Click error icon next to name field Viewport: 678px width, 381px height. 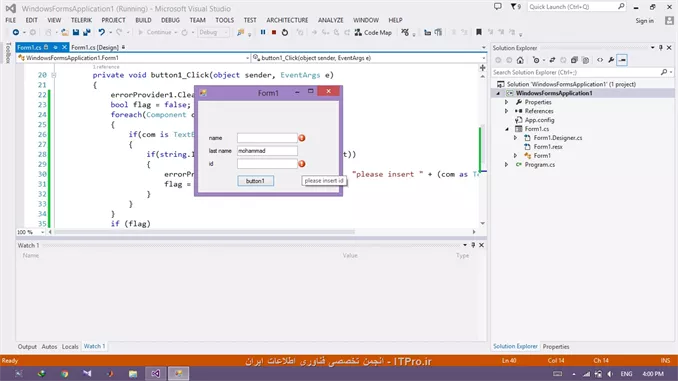click(302, 138)
